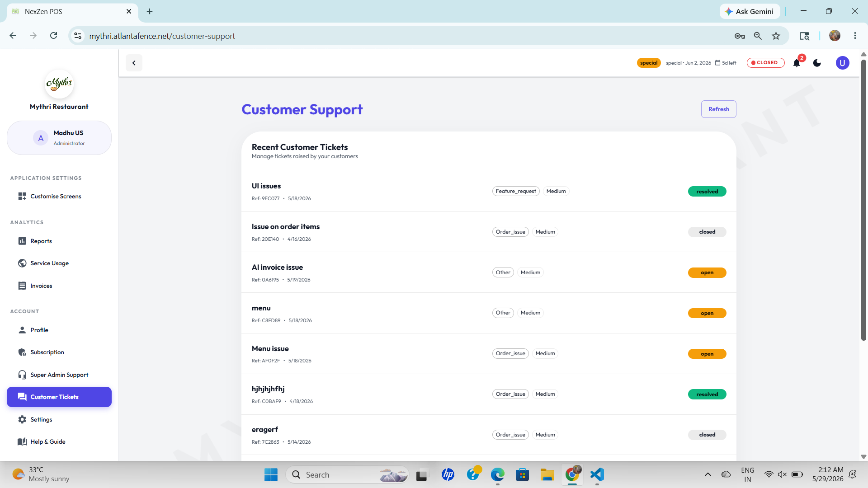Click Customise Screens grid icon
868x488 pixels.
[22, 197]
